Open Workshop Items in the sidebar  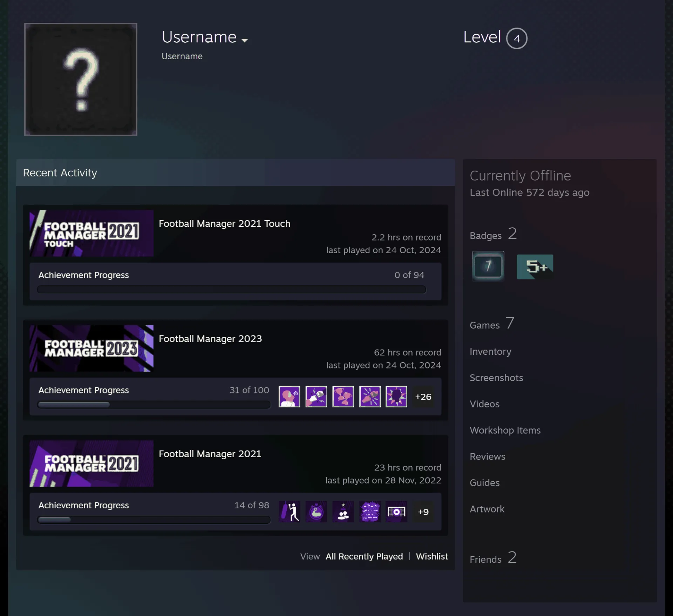click(505, 430)
